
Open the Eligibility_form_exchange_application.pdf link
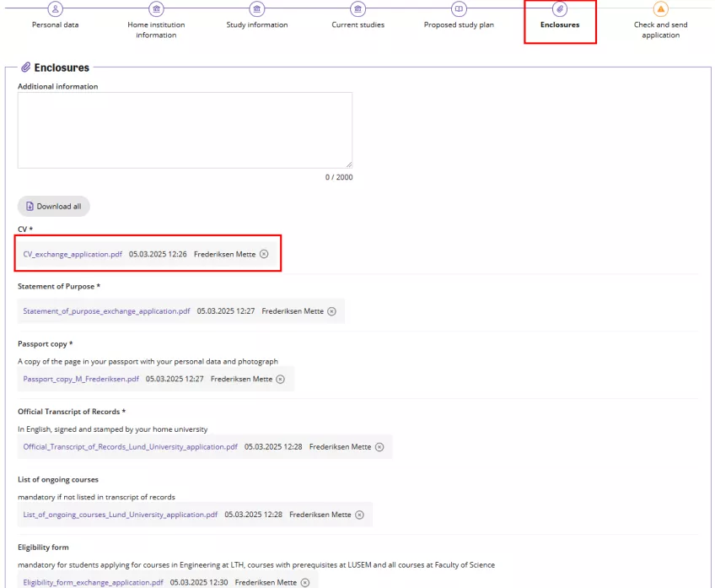pyautogui.click(x=93, y=582)
